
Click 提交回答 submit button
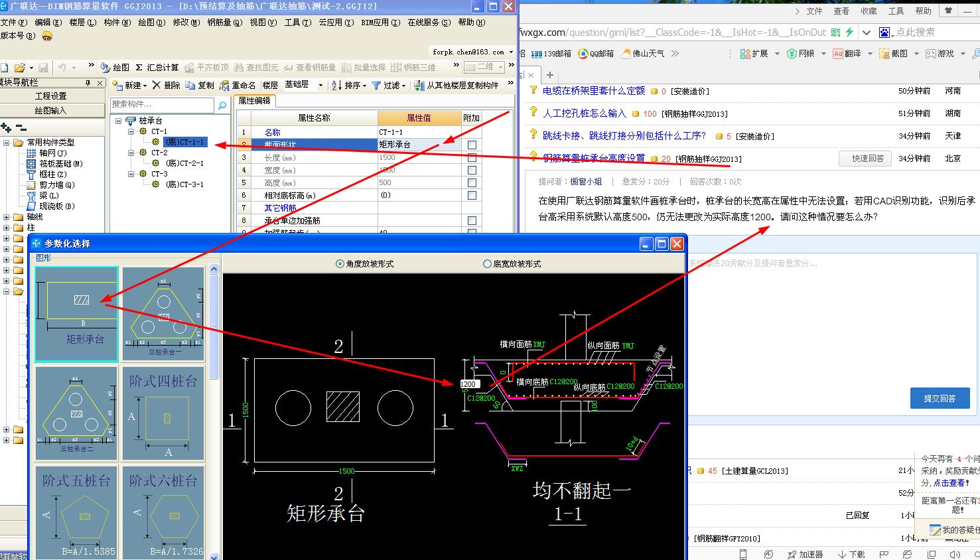(x=940, y=398)
